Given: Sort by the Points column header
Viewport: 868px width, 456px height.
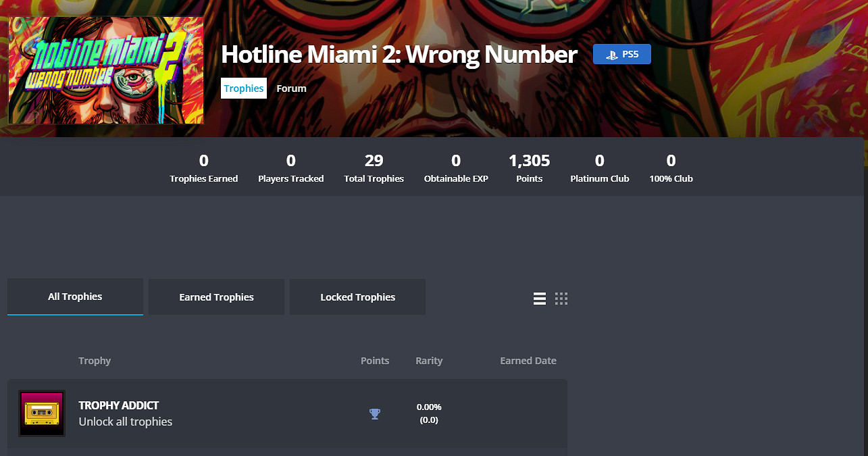Looking at the screenshot, I should click(375, 361).
